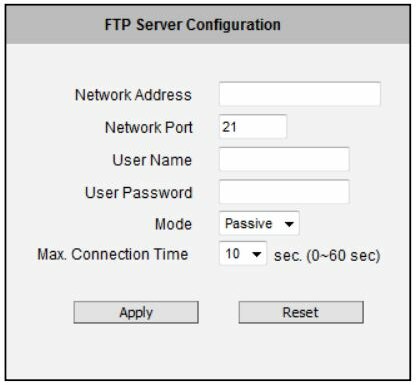
Task: Click the User Password label
Action: point(139,193)
